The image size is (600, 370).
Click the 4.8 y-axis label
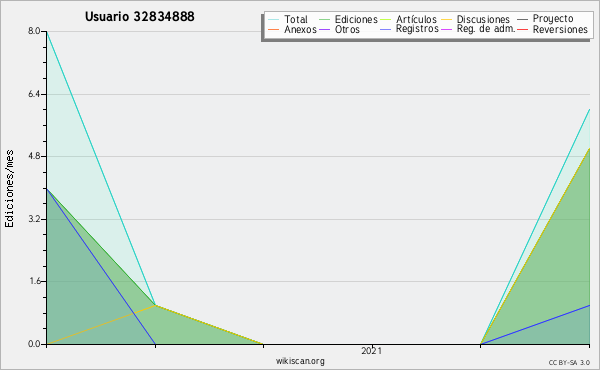[x=34, y=156]
